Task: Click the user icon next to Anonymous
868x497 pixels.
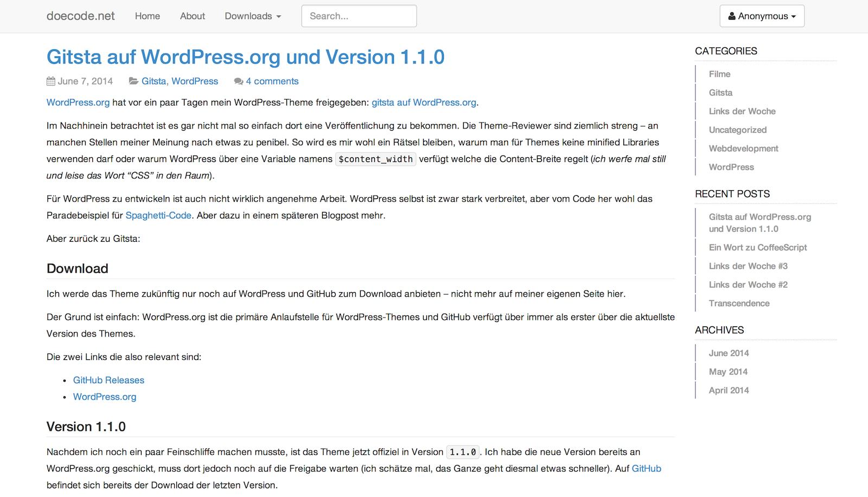Action: tap(732, 16)
